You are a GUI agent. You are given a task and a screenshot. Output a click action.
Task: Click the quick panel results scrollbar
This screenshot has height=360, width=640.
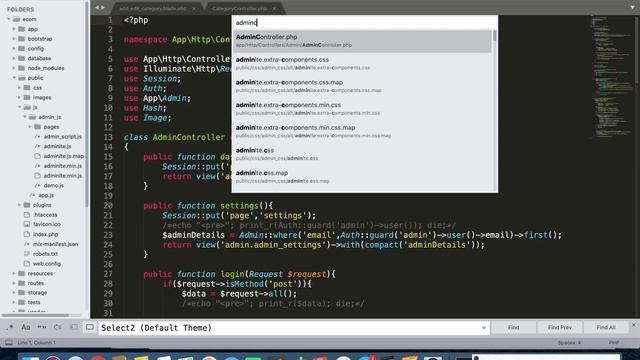494,36
